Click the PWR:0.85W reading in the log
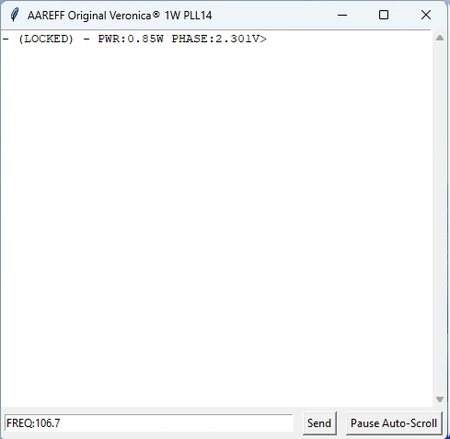450x439 pixels. (131, 39)
